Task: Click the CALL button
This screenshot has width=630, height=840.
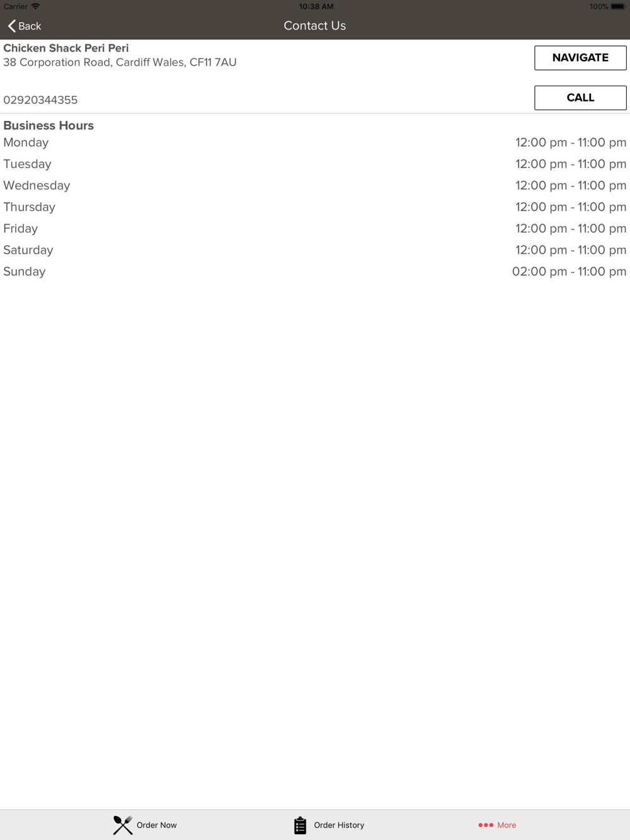Action: point(580,98)
